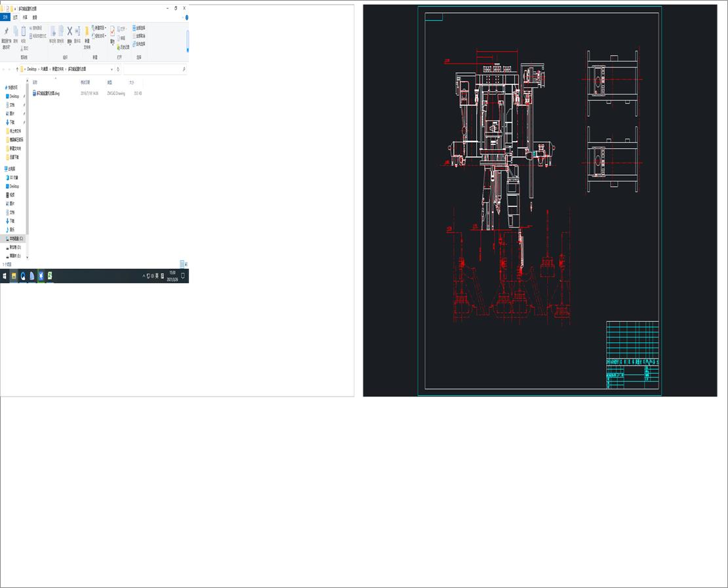The width and height of the screenshot is (728, 588).
Task: Click Select none in the ribbon
Action: coord(139,36)
